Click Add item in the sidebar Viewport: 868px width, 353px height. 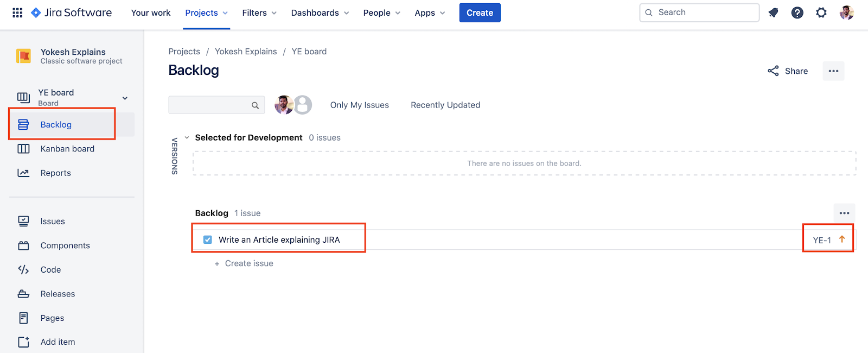58,342
